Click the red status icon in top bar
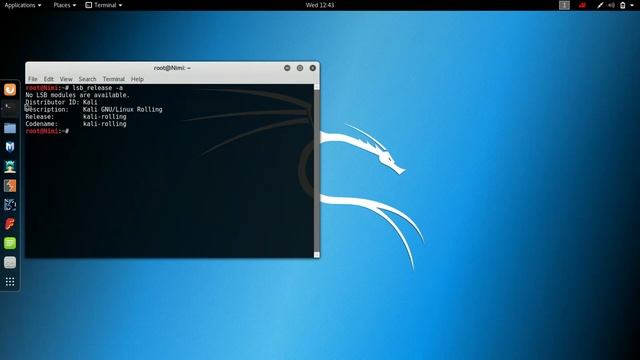 pyautogui.click(x=582, y=5)
